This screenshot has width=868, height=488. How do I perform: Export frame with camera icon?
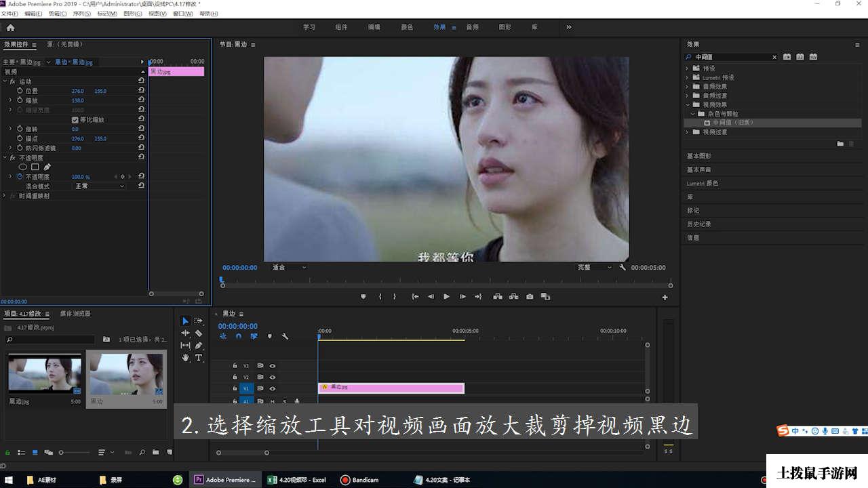point(530,297)
